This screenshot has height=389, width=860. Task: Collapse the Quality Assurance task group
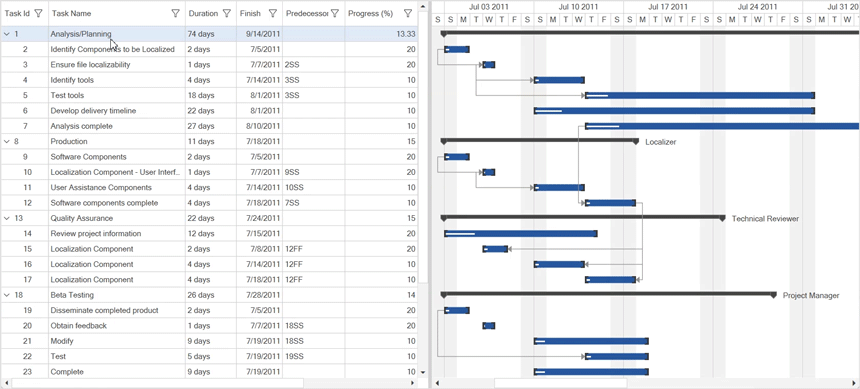click(7, 218)
